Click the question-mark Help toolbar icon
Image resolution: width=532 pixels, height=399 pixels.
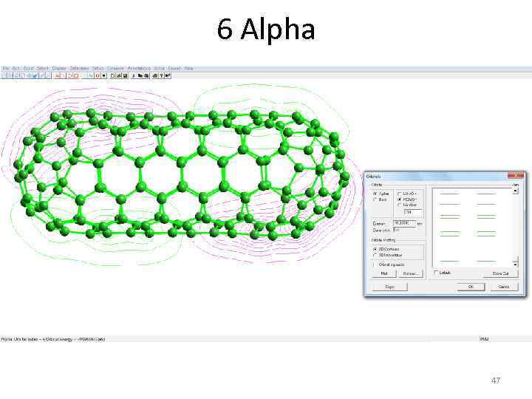click(x=162, y=75)
